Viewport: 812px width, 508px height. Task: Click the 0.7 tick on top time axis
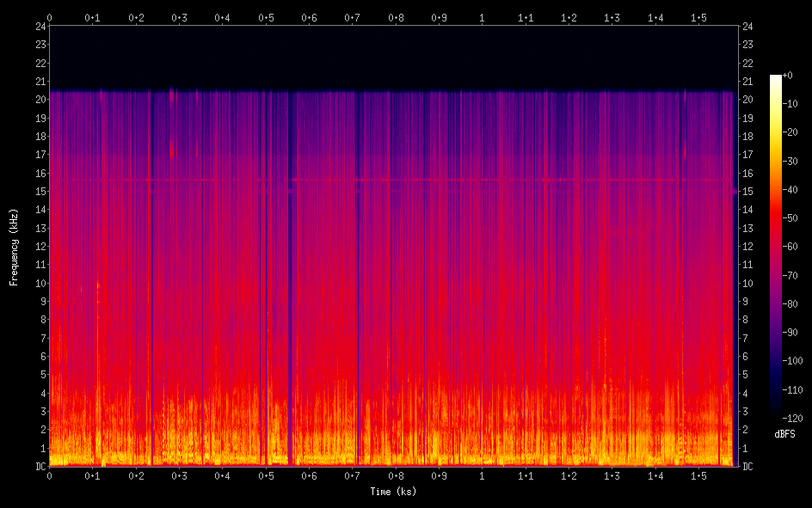point(353,17)
